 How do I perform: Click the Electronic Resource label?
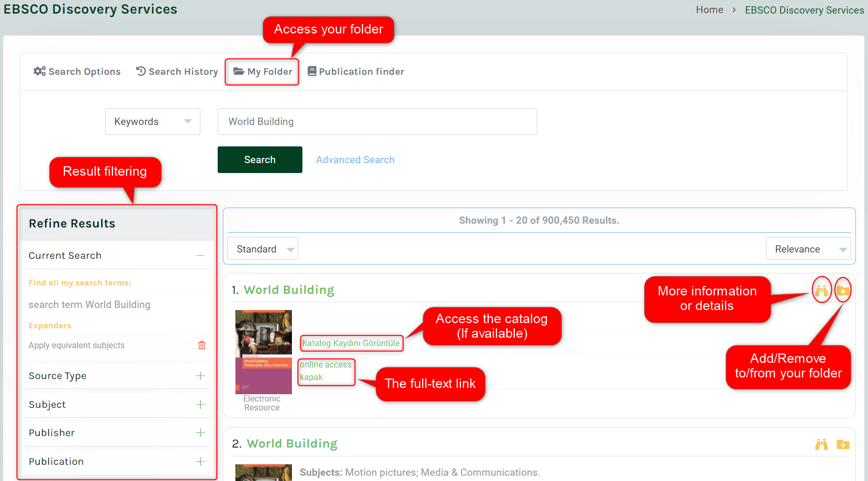[262, 403]
